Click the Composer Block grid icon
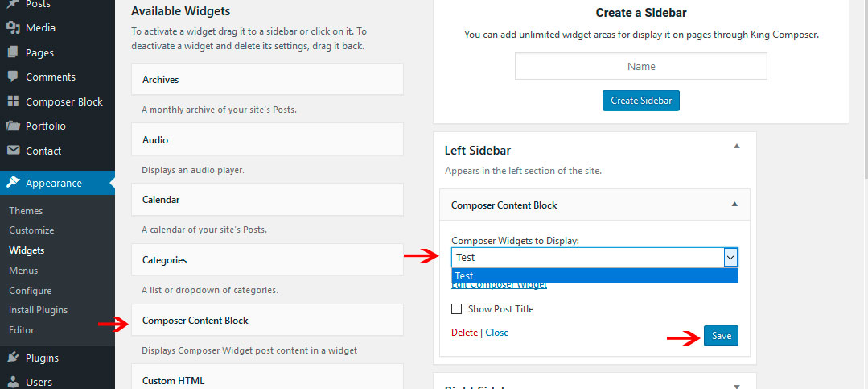 coord(13,101)
